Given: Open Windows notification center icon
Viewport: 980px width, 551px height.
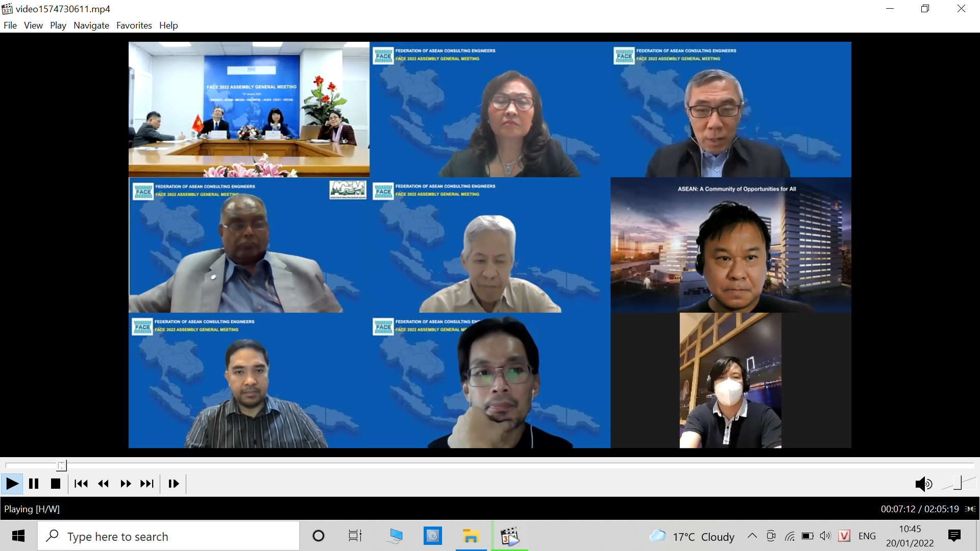Looking at the screenshot, I should click(954, 536).
